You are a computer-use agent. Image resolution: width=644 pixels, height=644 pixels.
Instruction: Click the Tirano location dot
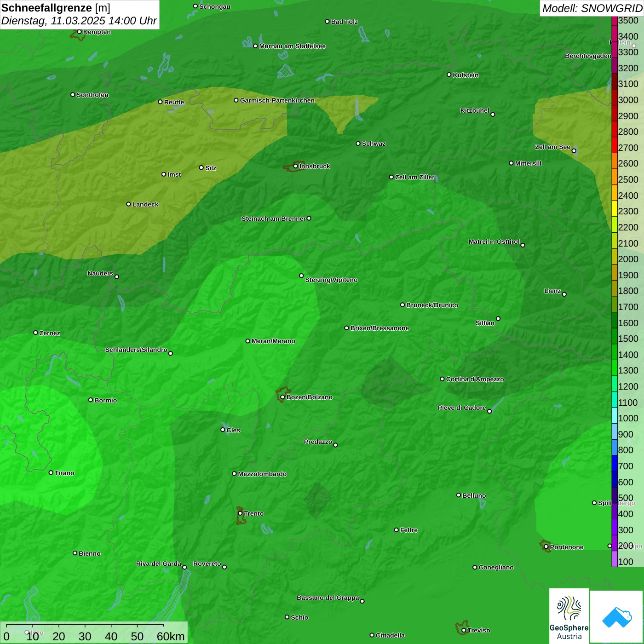[51, 472]
